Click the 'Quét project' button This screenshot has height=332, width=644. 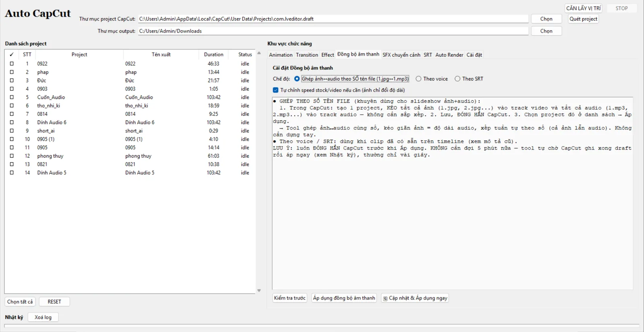(x=583, y=19)
